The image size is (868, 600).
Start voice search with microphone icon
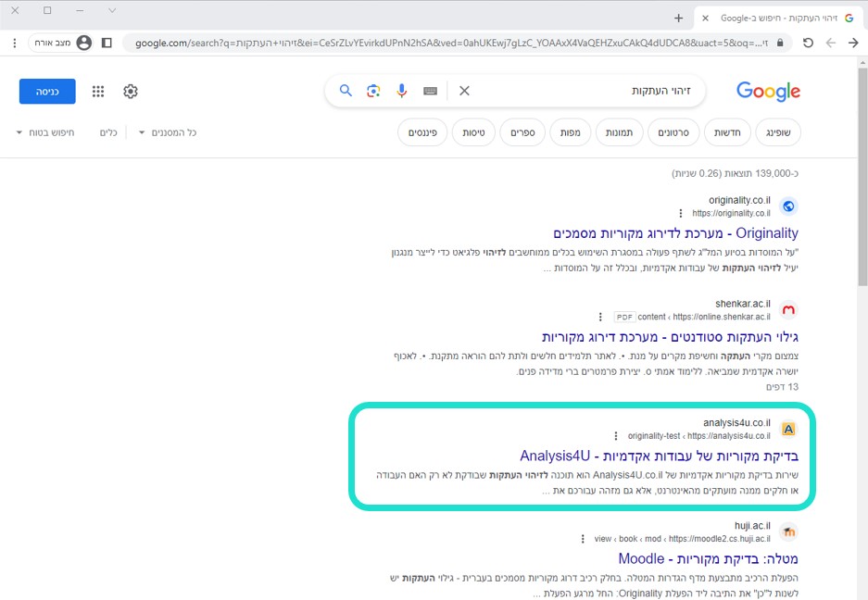click(402, 91)
